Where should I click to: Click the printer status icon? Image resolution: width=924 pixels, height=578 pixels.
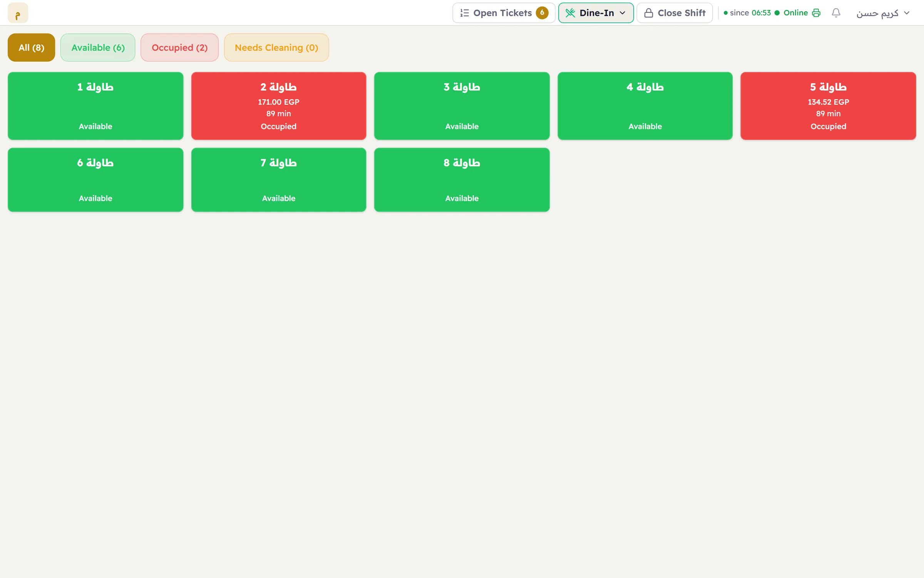pos(816,13)
